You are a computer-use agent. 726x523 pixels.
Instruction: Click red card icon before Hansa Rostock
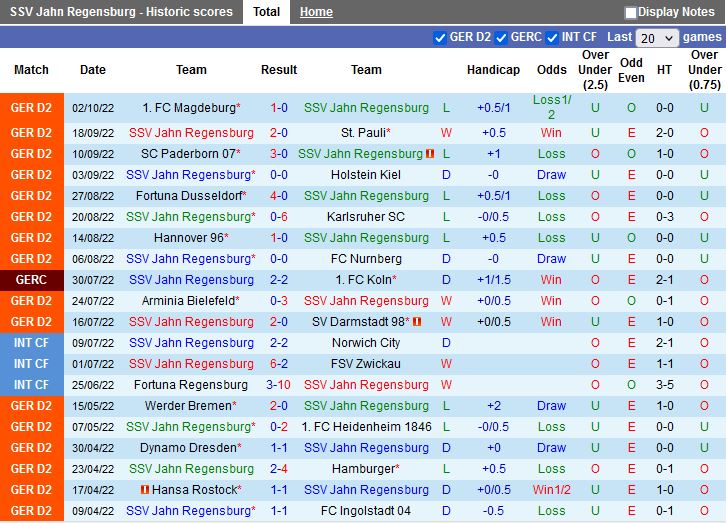point(145,490)
